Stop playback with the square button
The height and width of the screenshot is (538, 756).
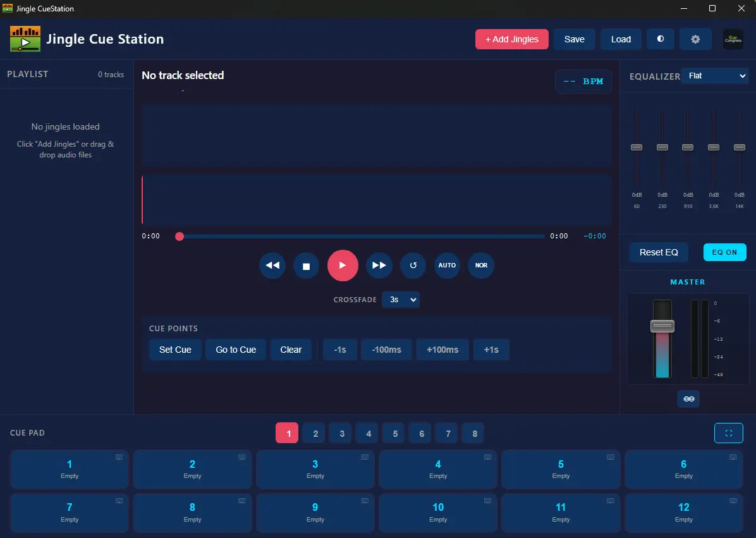(306, 266)
